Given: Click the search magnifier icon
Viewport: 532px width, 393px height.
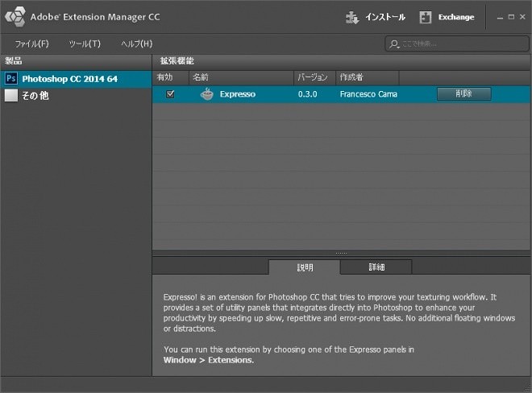Looking at the screenshot, I should (x=394, y=44).
